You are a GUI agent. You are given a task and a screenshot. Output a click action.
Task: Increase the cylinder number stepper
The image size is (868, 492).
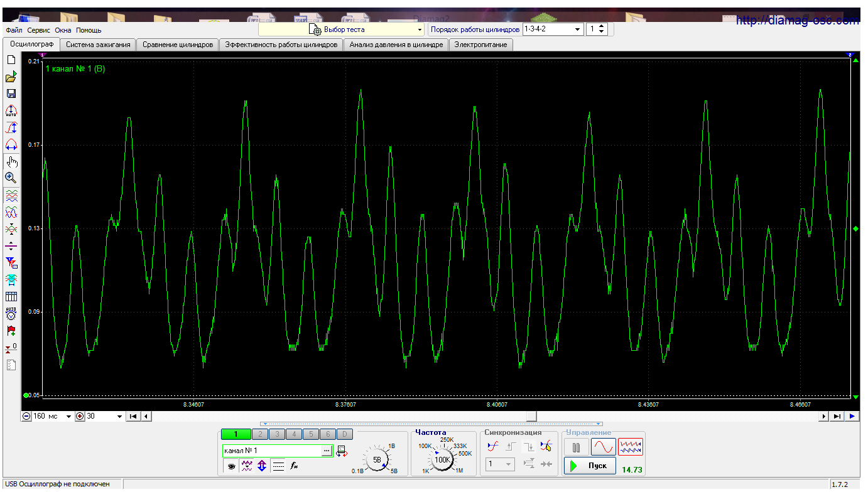click(602, 26)
